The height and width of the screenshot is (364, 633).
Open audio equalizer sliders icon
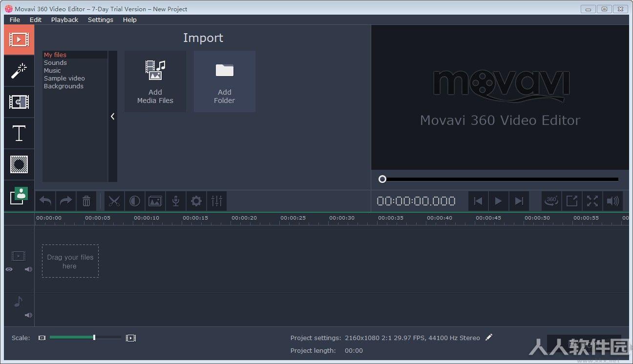coord(217,201)
